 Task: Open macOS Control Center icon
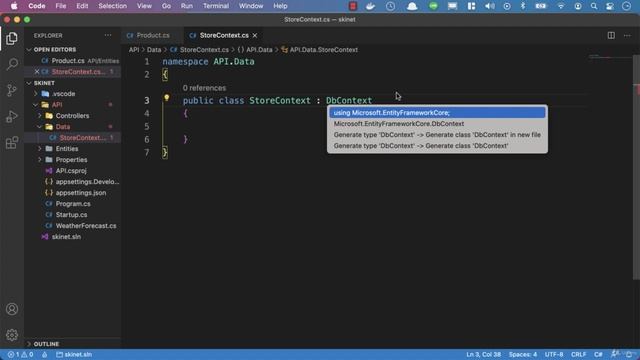pos(610,6)
